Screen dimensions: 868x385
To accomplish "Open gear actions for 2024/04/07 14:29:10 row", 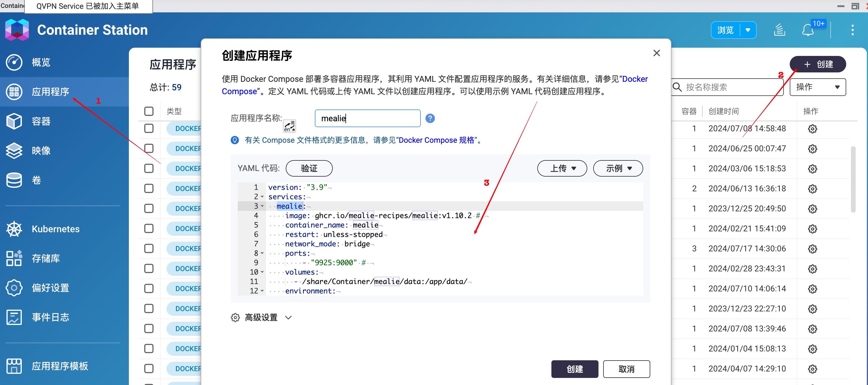I will coord(812,369).
